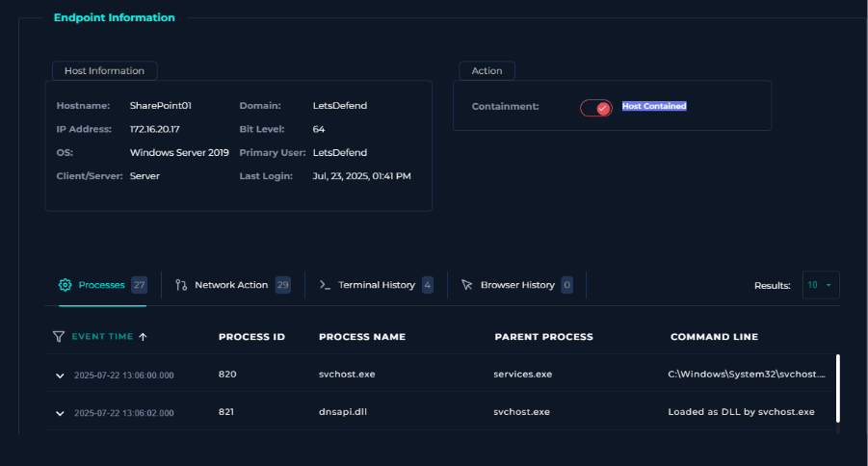The height and width of the screenshot is (466, 868).
Task: Click the Event Time sort arrow
Action: tap(143, 336)
